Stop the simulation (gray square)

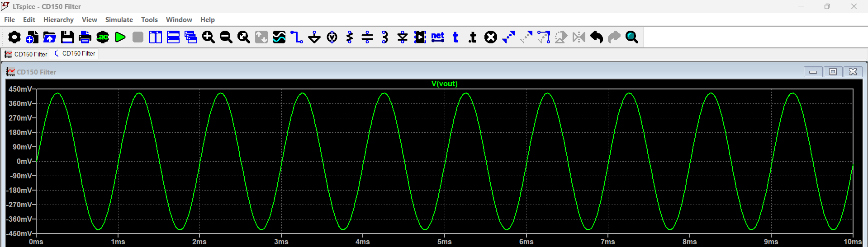138,37
